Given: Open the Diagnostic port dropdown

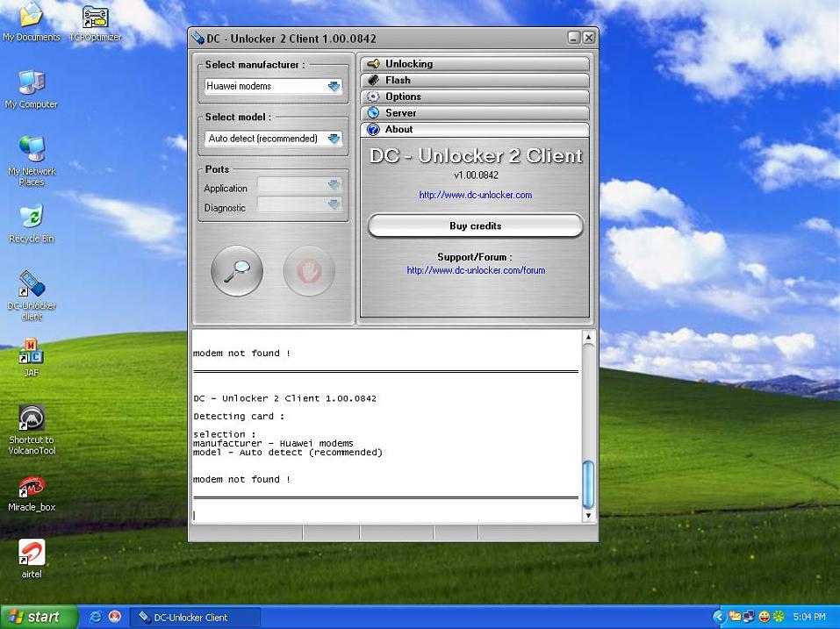Looking at the screenshot, I should tap(334, 204).
